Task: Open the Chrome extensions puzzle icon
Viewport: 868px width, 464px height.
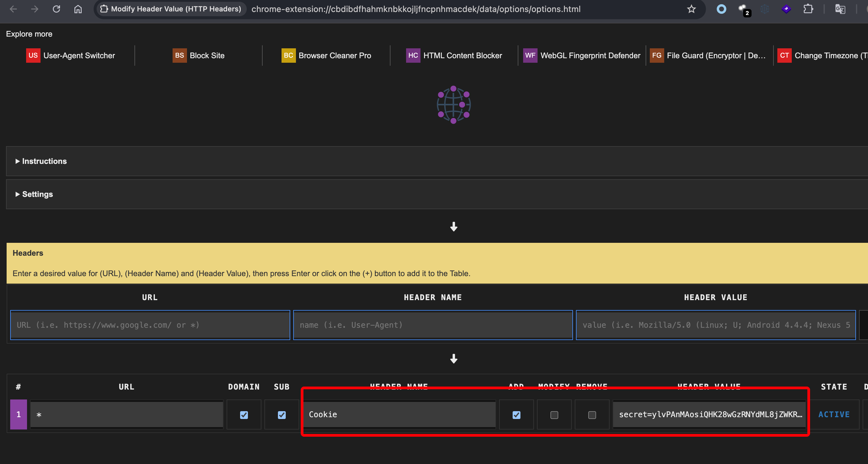Action: click(x=808, y=9)
